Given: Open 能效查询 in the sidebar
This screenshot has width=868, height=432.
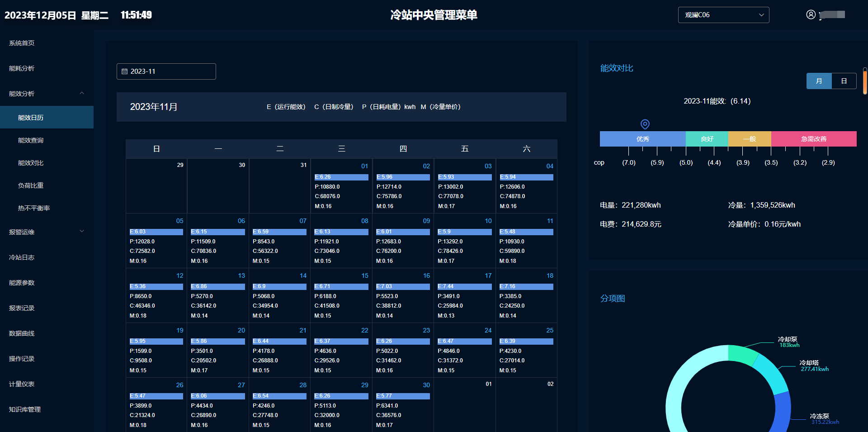Looking at the screenshot, I should tap(31, 140).
